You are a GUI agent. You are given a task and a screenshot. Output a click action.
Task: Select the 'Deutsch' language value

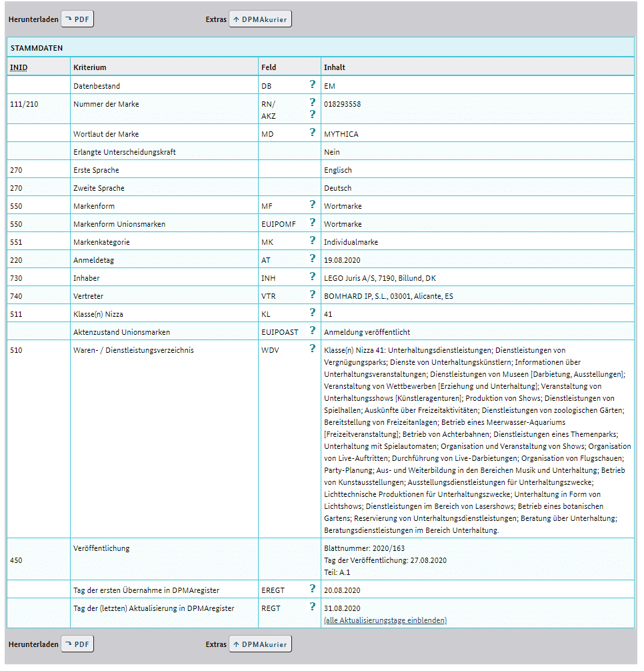[x=338, y=188]
